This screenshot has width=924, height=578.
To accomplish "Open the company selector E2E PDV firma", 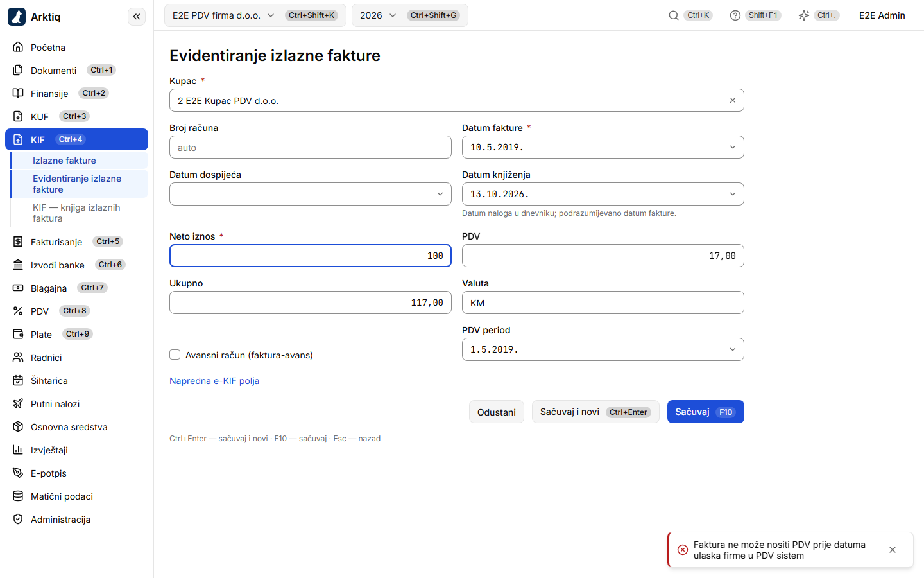I will click(255, 15).
